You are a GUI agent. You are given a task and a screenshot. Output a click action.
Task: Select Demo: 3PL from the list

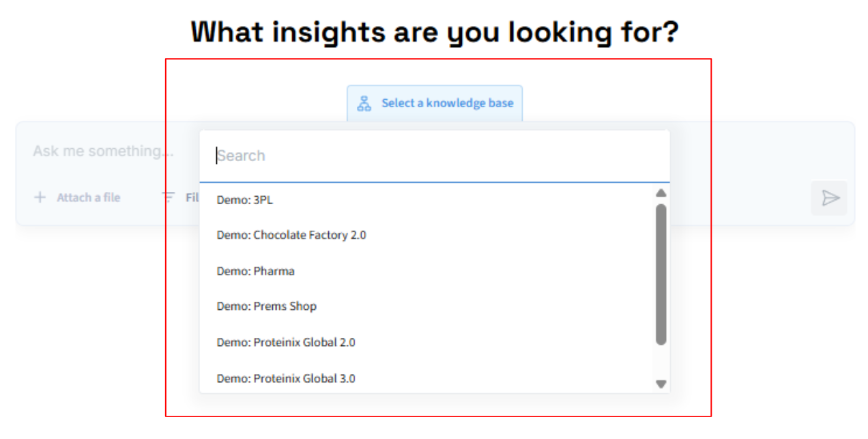click(245, 200)
